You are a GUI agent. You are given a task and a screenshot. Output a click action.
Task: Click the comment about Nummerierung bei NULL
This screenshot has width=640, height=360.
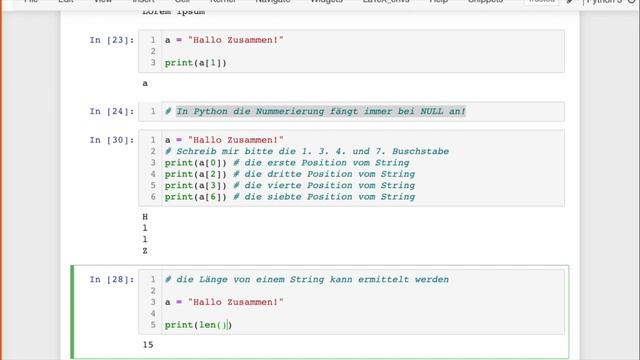coord(315,111)
